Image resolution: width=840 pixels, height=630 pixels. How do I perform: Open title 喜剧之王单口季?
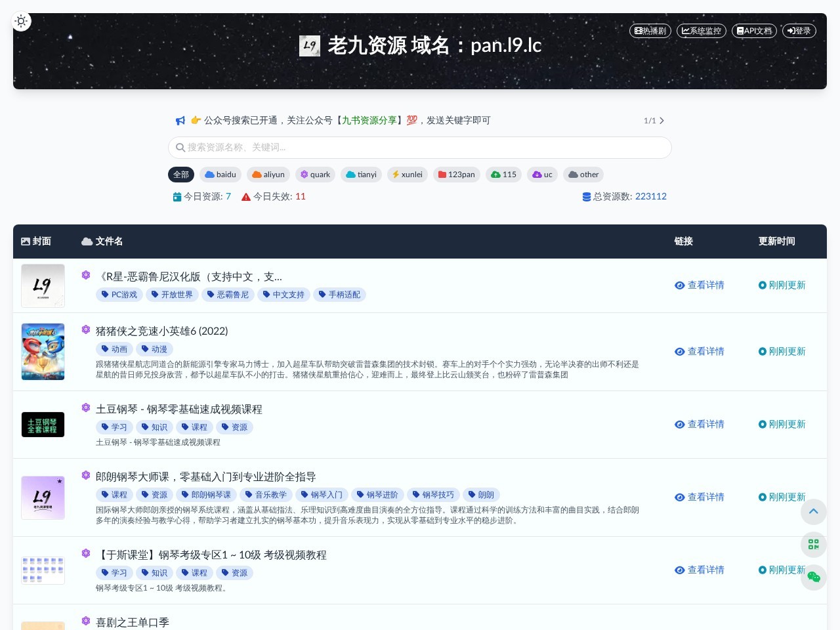(133, 622)
